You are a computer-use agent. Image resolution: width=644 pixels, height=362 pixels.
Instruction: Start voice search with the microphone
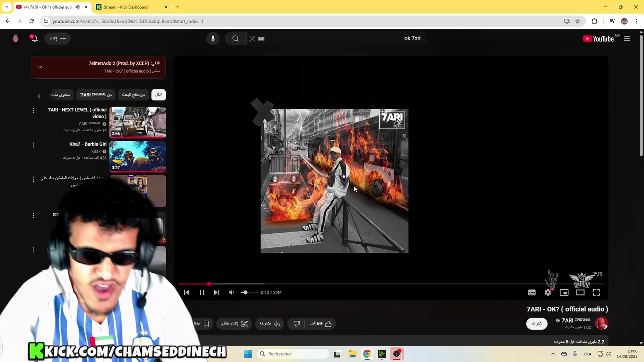tap(213, 38)
